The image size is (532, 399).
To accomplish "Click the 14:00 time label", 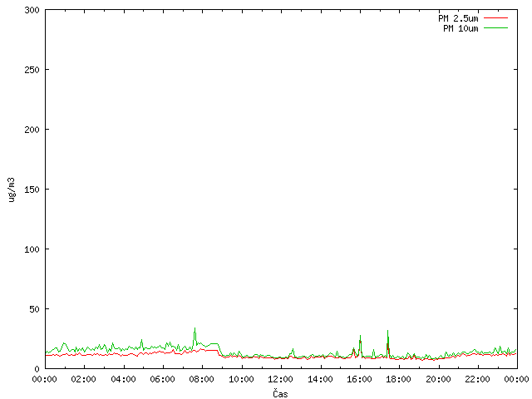I will point(320,379).
